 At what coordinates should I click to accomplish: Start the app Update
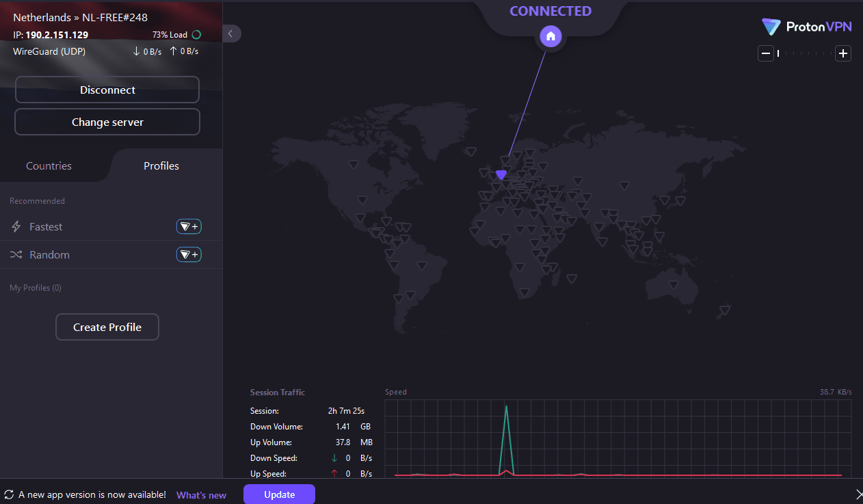[279, 494]
